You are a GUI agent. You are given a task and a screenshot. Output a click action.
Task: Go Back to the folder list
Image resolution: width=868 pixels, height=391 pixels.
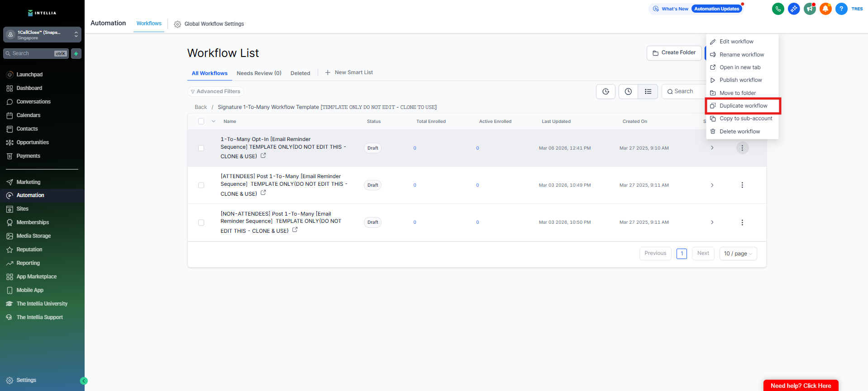200,107
